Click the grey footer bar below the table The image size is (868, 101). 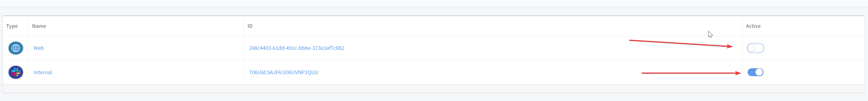(434, 89)
